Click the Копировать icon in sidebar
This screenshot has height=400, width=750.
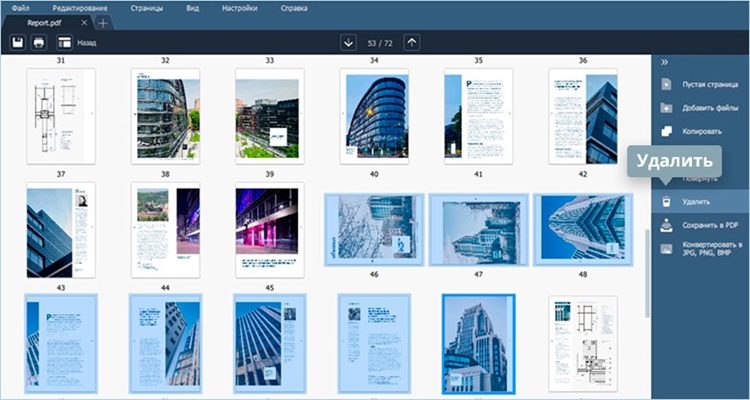click(x=666, y=131)
